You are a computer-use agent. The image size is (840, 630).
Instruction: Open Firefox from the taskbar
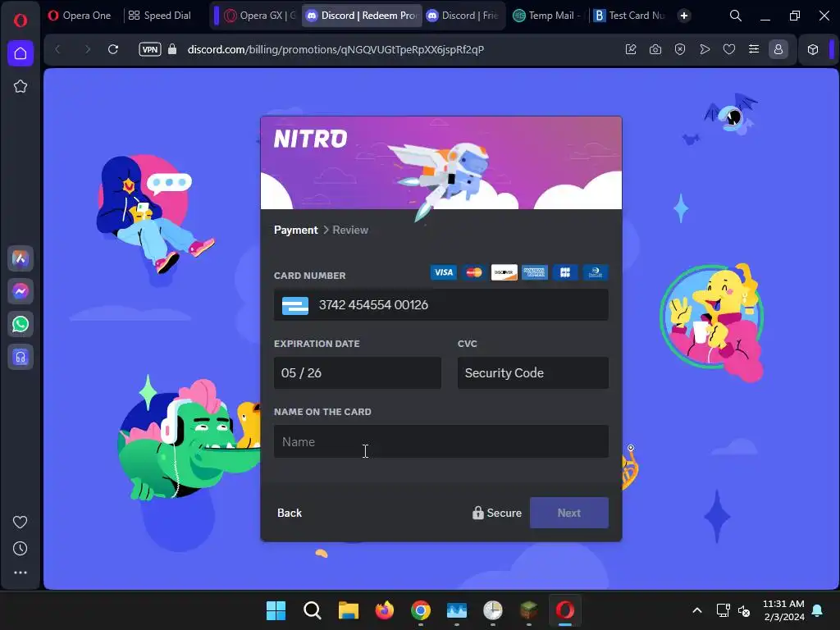384,610
